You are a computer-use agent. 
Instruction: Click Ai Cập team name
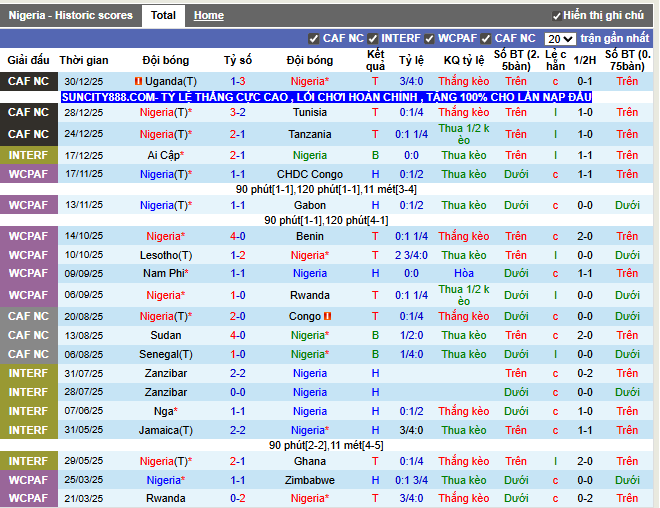(x=166, y=155)
